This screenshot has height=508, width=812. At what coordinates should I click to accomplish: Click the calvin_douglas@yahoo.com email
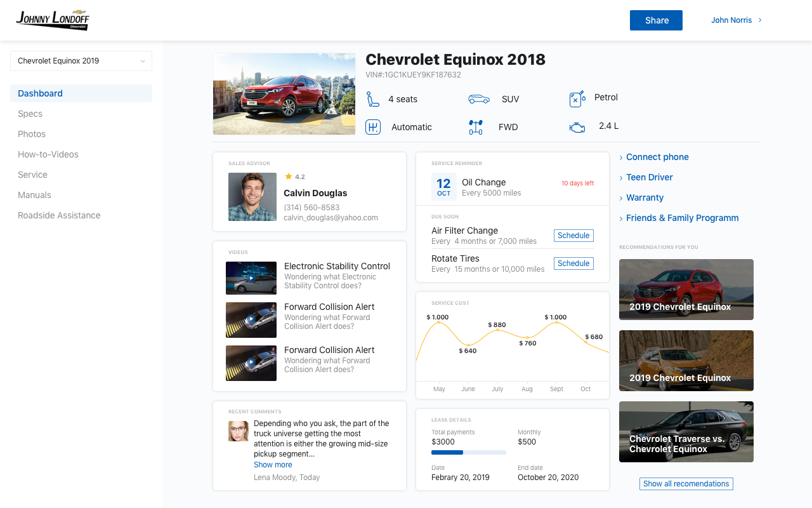click(331, 218)
